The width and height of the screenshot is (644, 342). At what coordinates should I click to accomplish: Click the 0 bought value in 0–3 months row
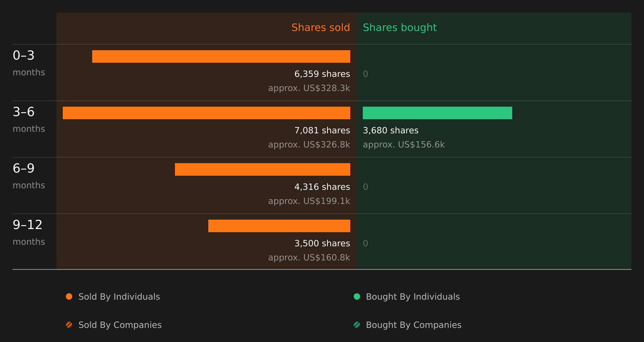pyautogui.click(x=366, y=74)
